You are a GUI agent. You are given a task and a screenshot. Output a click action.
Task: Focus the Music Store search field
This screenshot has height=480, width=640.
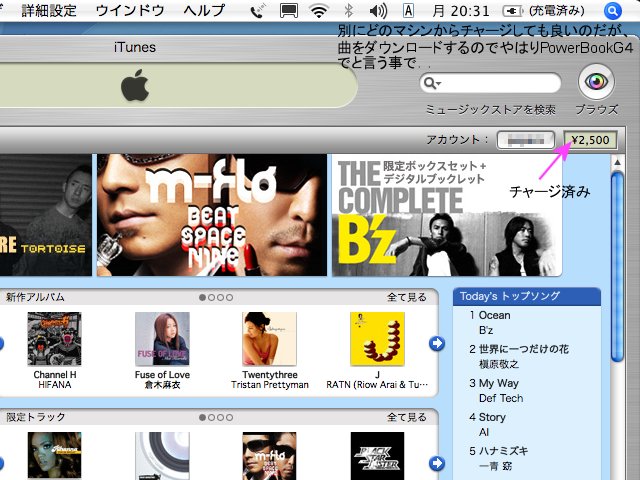point(490,83)
